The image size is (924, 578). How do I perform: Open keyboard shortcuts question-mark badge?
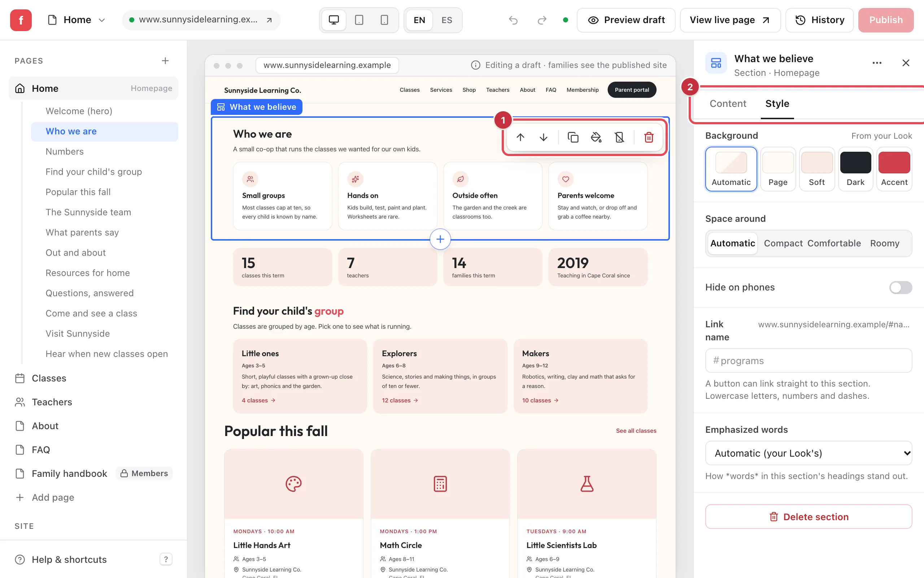click(166, 559)
